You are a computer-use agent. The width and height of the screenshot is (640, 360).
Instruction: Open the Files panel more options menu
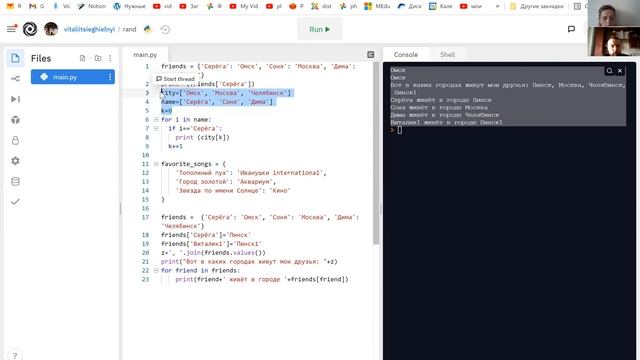click(110, 58)
